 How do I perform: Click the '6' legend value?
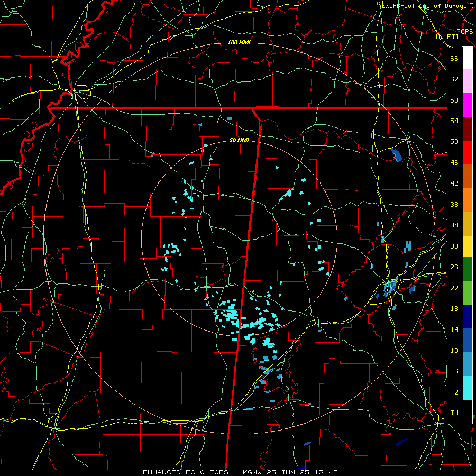456,371
